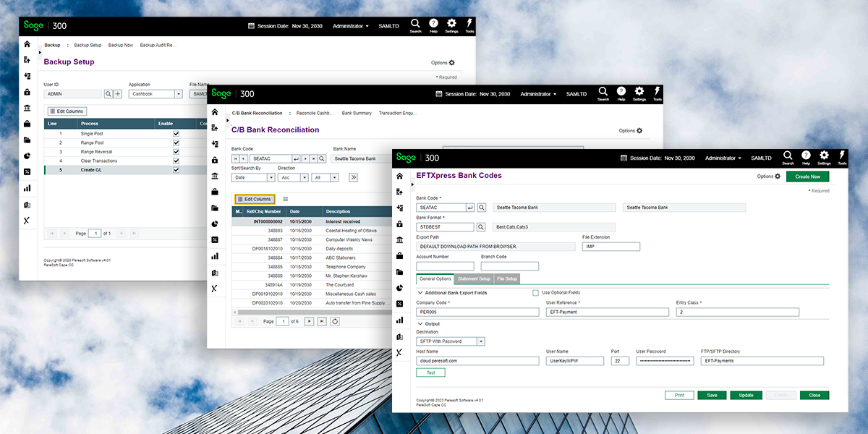The height and width of the screenshot is (434, 868).
Task: Toggle Enable checkbox for Create GL
Action: (176, 170)
